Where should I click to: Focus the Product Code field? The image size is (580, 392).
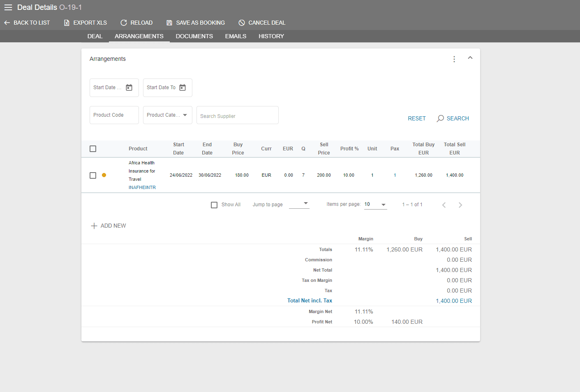click(x=114, y=115)
